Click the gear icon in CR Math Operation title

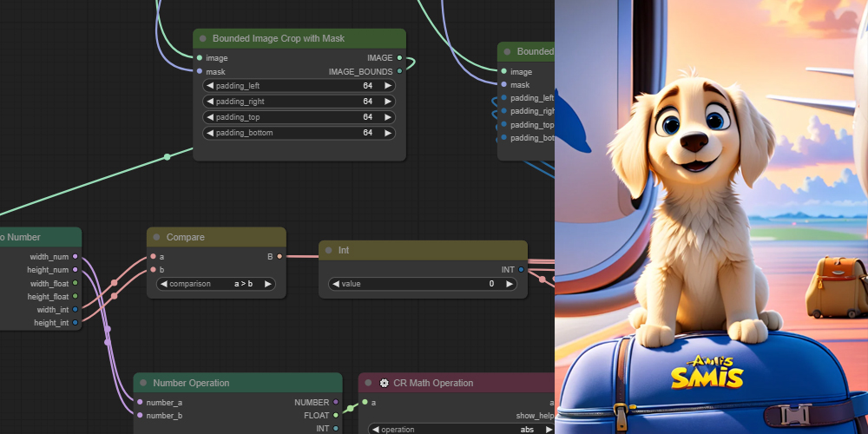pos(385,383)
